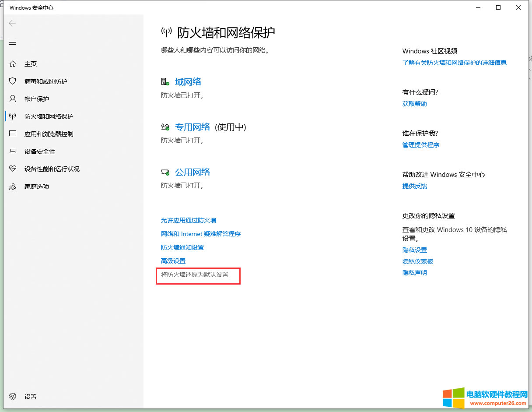Click 将防火墙还原为默认设置
The width and height of the screenshot is (532, 412).
pyautogui.click(x=195, y=275)
